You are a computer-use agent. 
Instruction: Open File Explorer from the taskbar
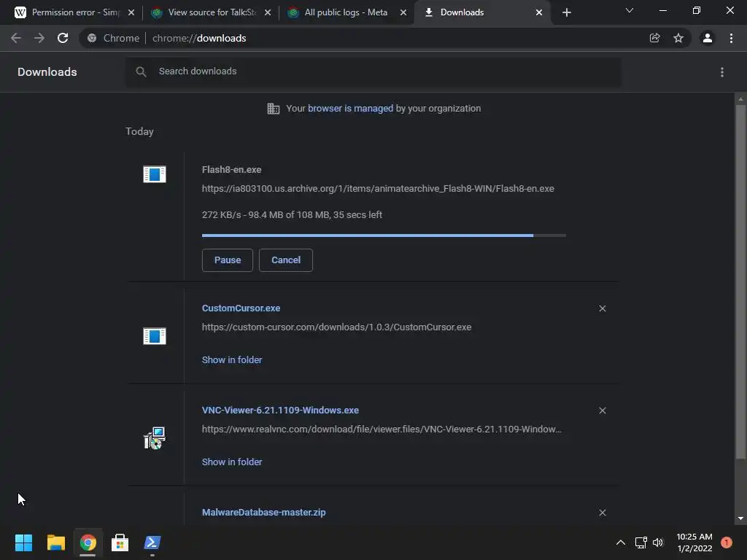[55, 542]
